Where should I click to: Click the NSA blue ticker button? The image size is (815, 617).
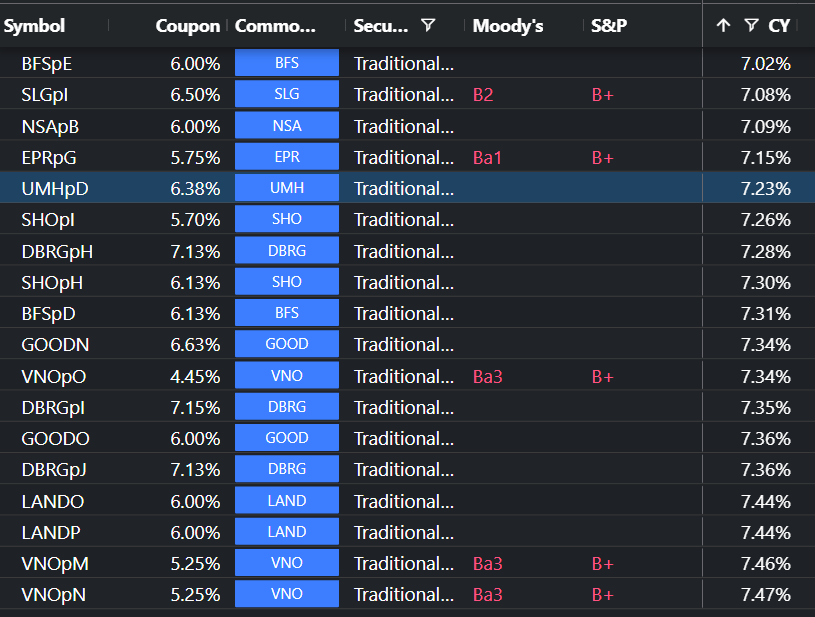click(287, 126)
